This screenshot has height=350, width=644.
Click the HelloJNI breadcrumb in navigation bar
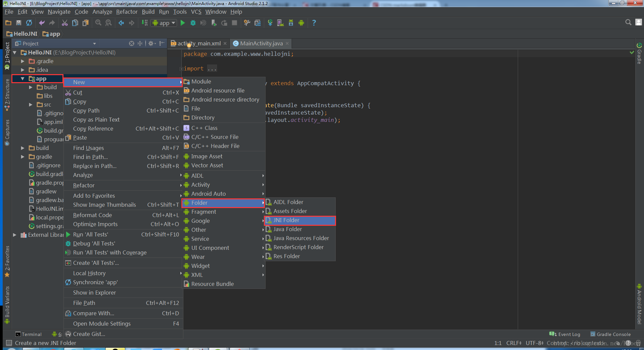[x=22, y=34]
